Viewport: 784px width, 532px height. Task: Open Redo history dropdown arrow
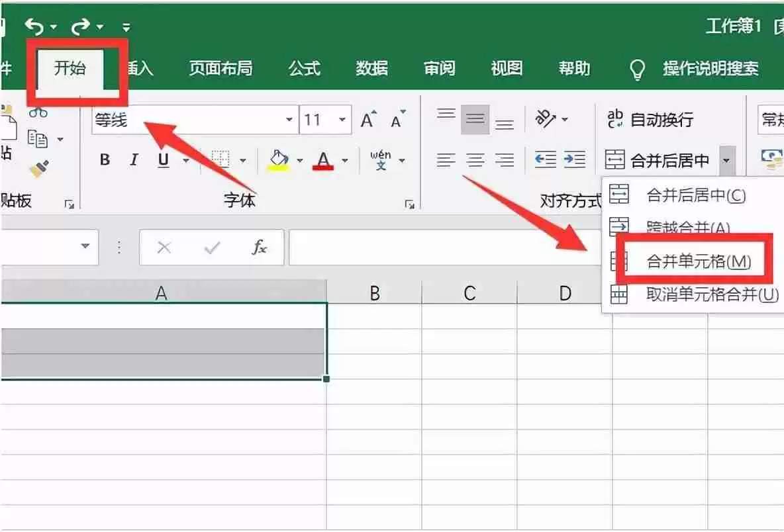pyautogui.click(x=100, y=27)
